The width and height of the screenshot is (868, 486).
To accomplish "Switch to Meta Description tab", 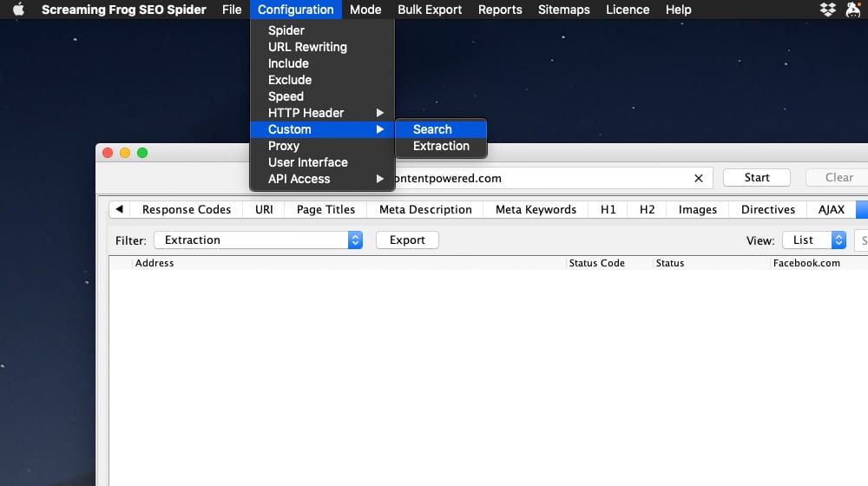I will point(425,209).
